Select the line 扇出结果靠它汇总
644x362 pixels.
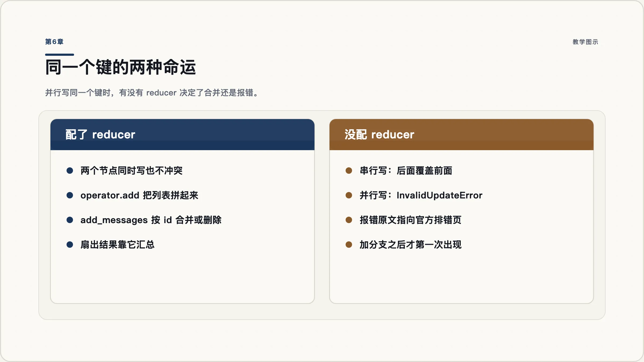(118, 245)
